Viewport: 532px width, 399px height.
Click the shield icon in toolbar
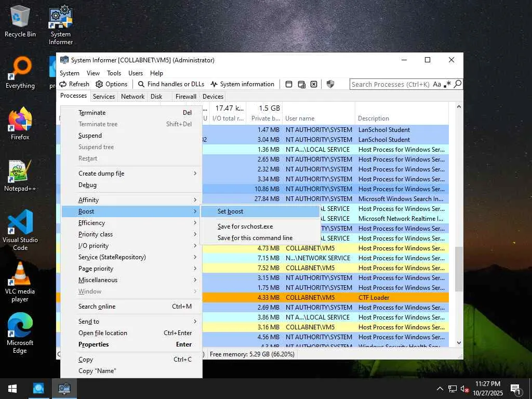(x=330, y=84)
